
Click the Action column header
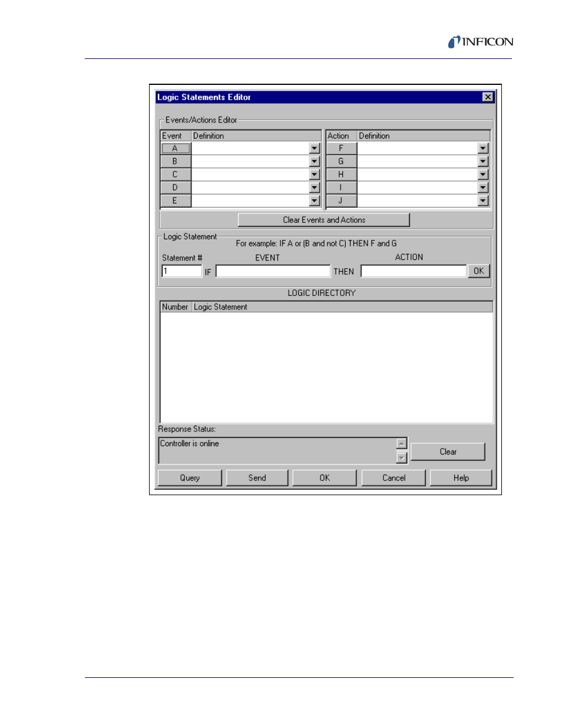(x=342, y=136)
